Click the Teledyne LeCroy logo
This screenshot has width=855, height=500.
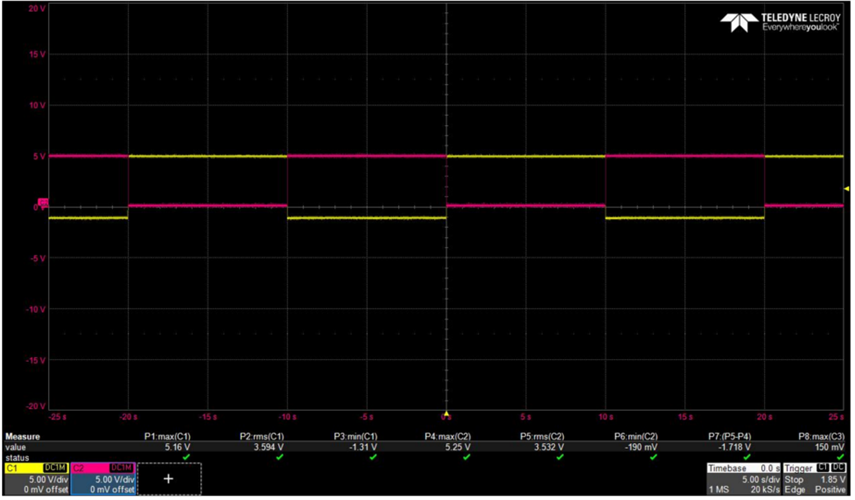pos(780,22)
